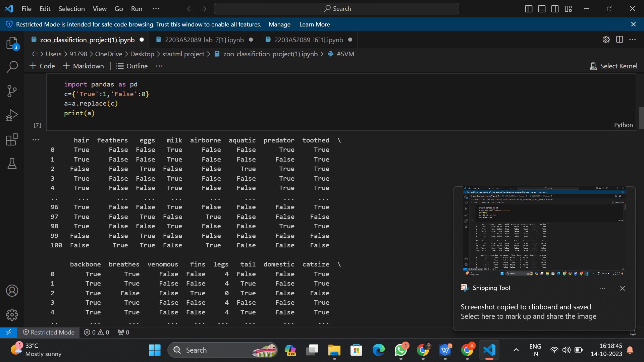Open the Explorer view in activity bar

pyautogui.click(x=12, y=43)
